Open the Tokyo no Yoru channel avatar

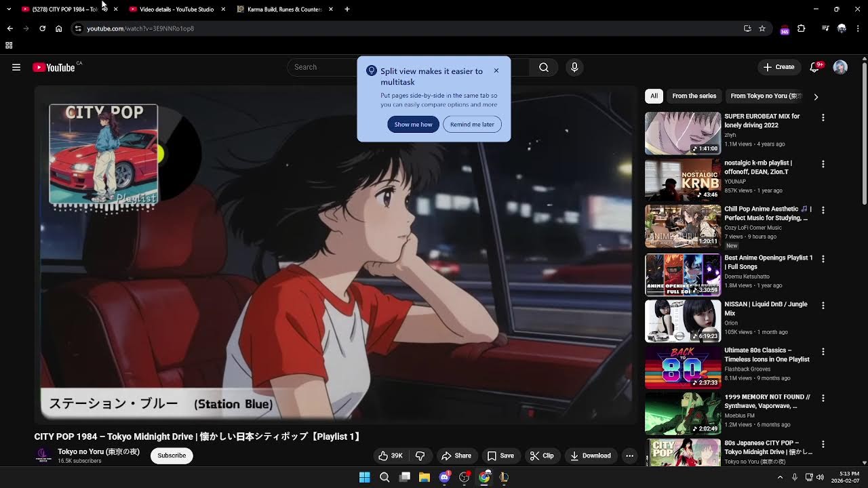pos(43,455)
